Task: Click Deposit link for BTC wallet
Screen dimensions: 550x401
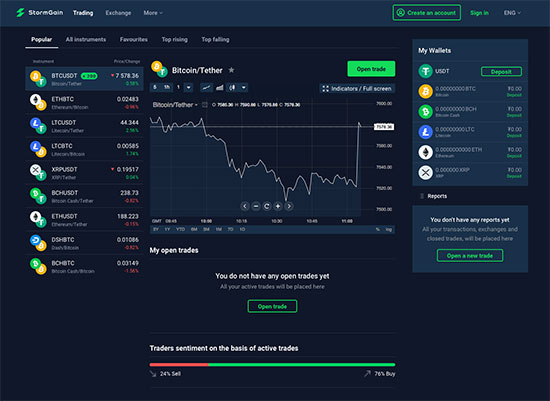Action: (x=514, y=95)
